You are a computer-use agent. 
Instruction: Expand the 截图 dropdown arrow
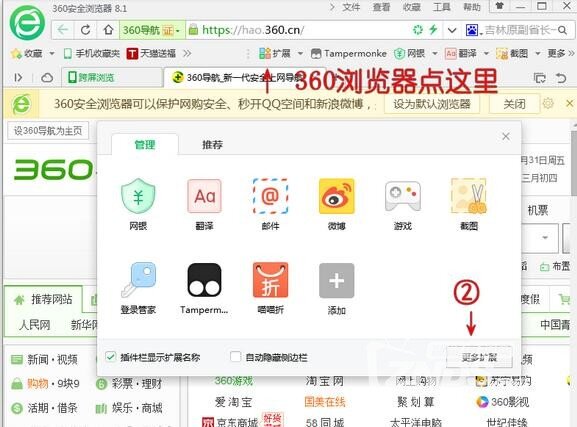[537, 54]
